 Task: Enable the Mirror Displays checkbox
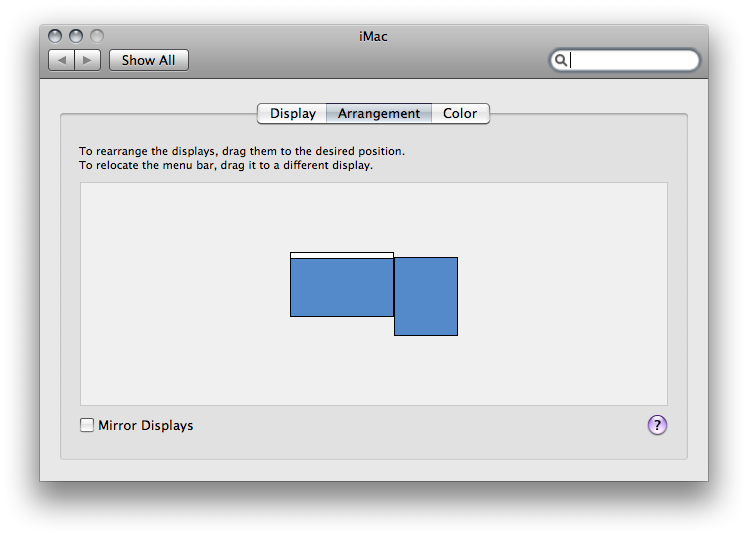coord(87,425)
